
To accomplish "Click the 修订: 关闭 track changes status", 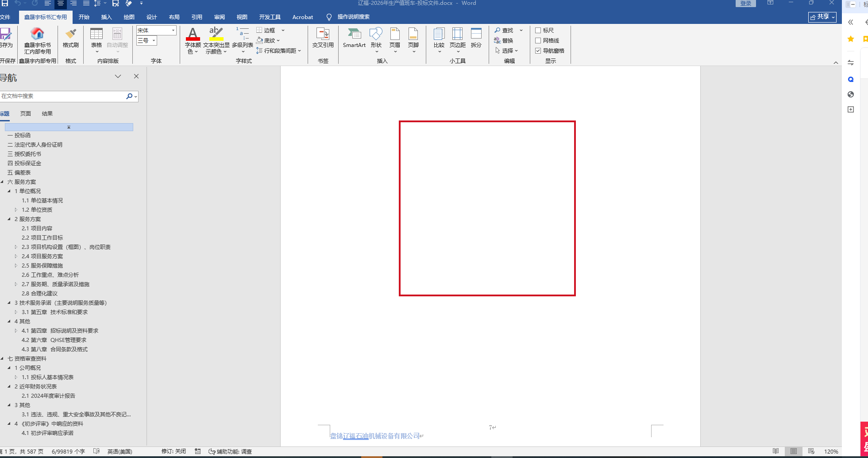I will click(x=174, y=451).
